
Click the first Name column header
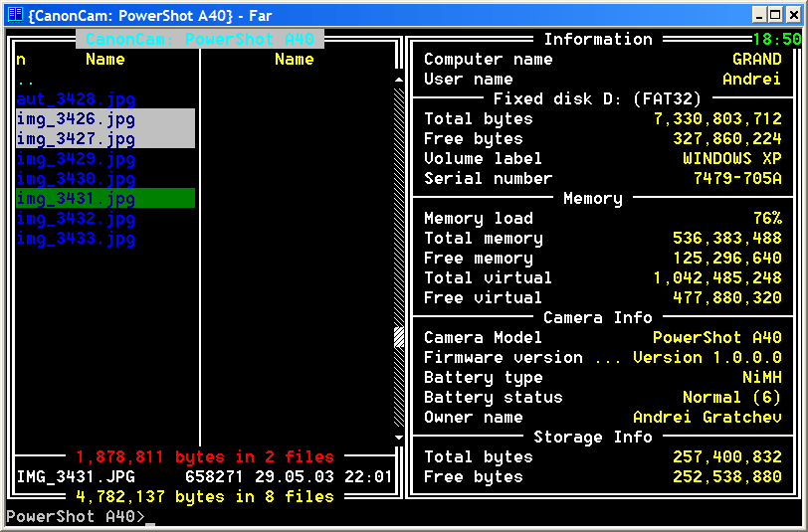(x=105, y=60)
